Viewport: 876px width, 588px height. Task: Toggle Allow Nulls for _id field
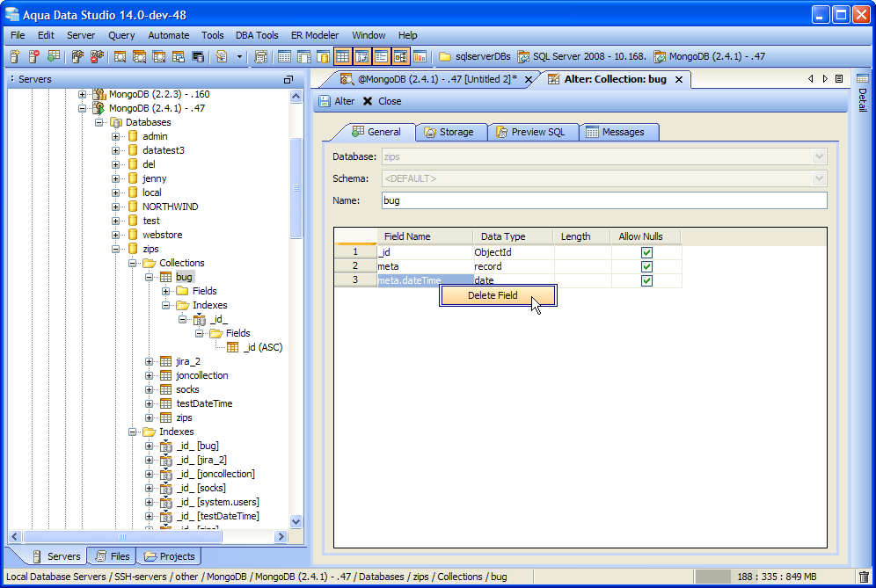646,252
